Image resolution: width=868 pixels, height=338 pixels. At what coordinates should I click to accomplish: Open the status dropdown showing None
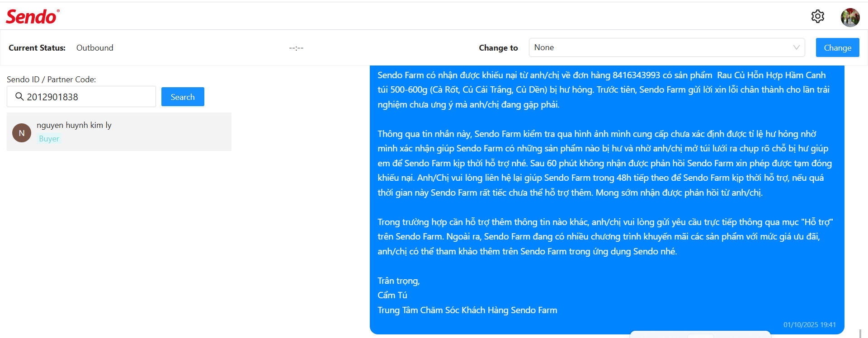[x=667, y=47]
